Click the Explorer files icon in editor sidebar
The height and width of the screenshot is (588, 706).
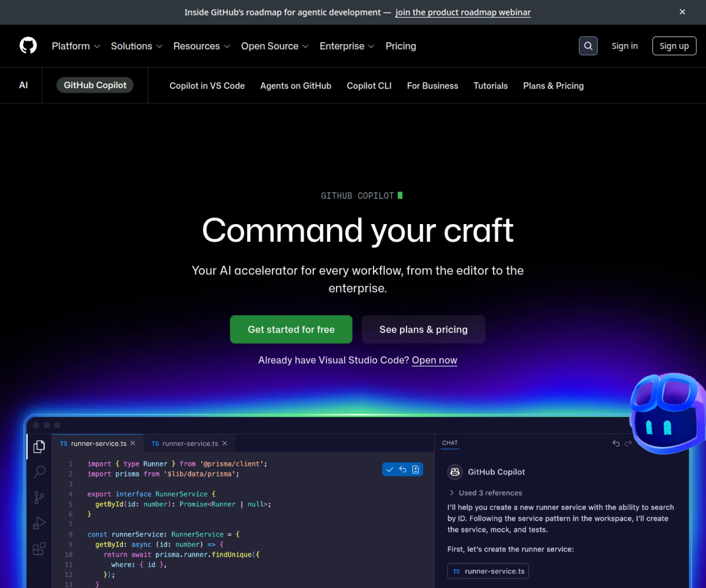click(x=39, y=446)
